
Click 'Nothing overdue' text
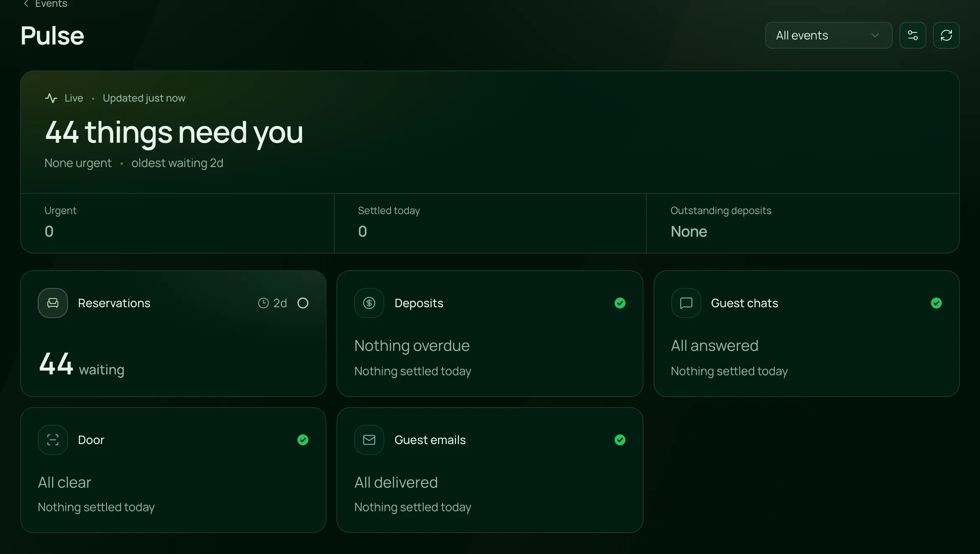[412, 346]
